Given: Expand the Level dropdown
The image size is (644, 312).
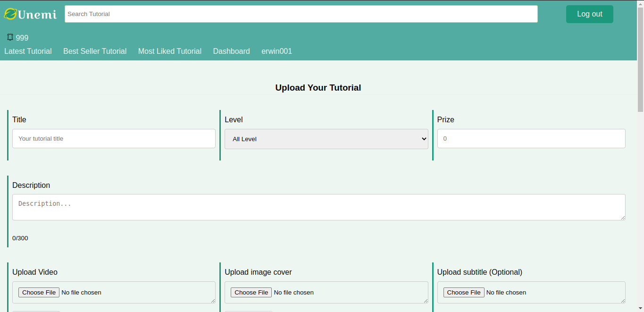Looking at the screenshot, I should (326, 139).
